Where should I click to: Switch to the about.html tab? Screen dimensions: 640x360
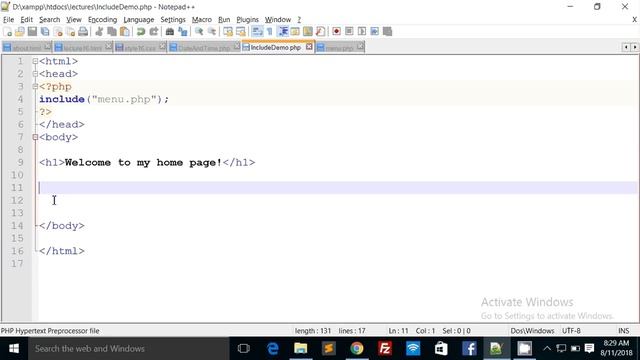pyautogui.click(x=26, y=48)
